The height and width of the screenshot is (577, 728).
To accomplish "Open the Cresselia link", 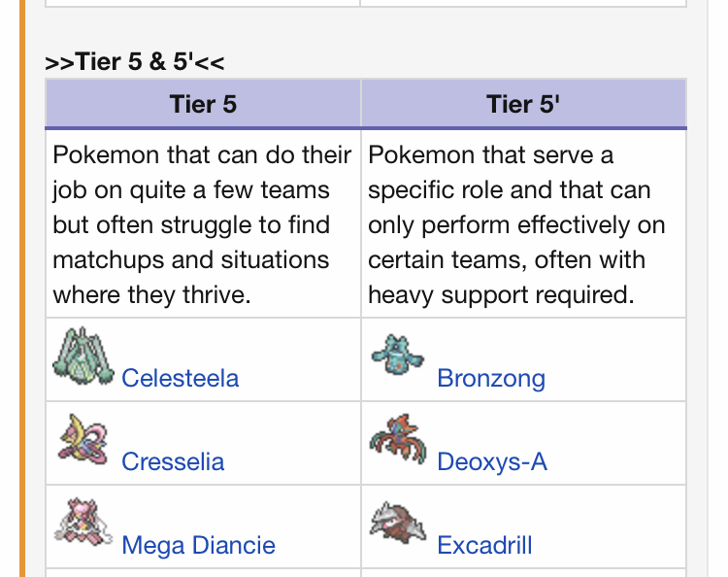I will 173,461.
